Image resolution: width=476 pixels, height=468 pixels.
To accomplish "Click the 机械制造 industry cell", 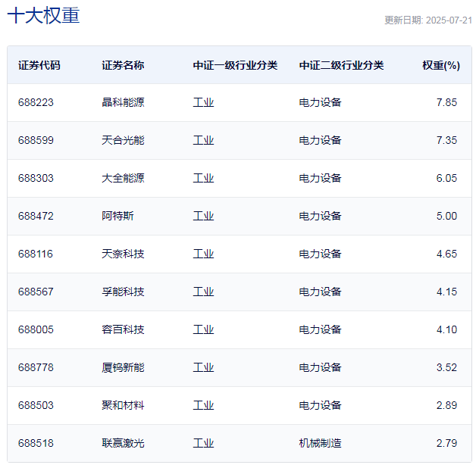I will [320, 444].
